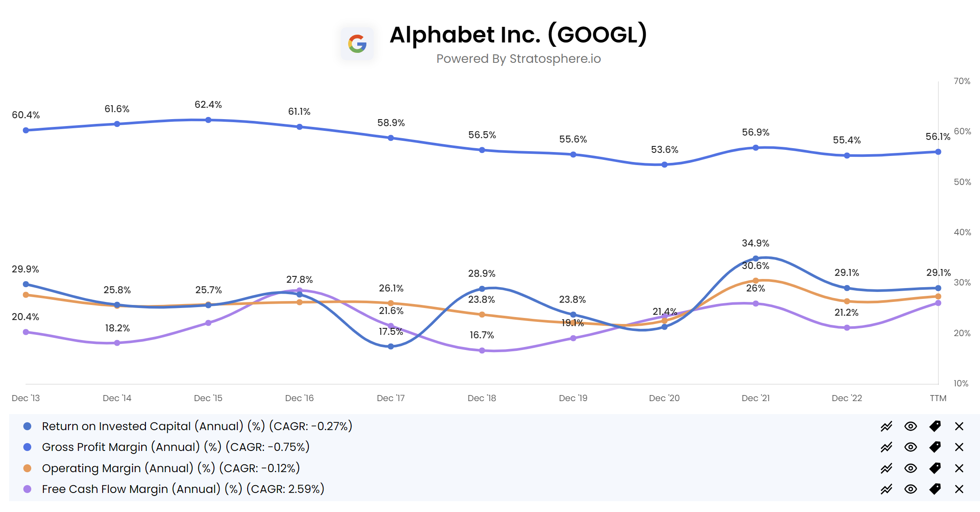Remove Gross Profit Margin using its X button
This screenshot has width=980, height=512.
click(960, 447)
